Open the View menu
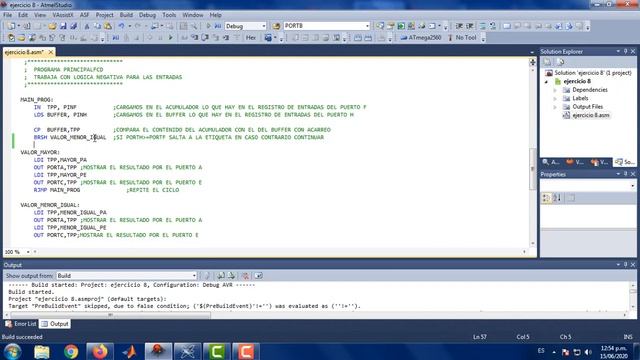 click(40, 15)
